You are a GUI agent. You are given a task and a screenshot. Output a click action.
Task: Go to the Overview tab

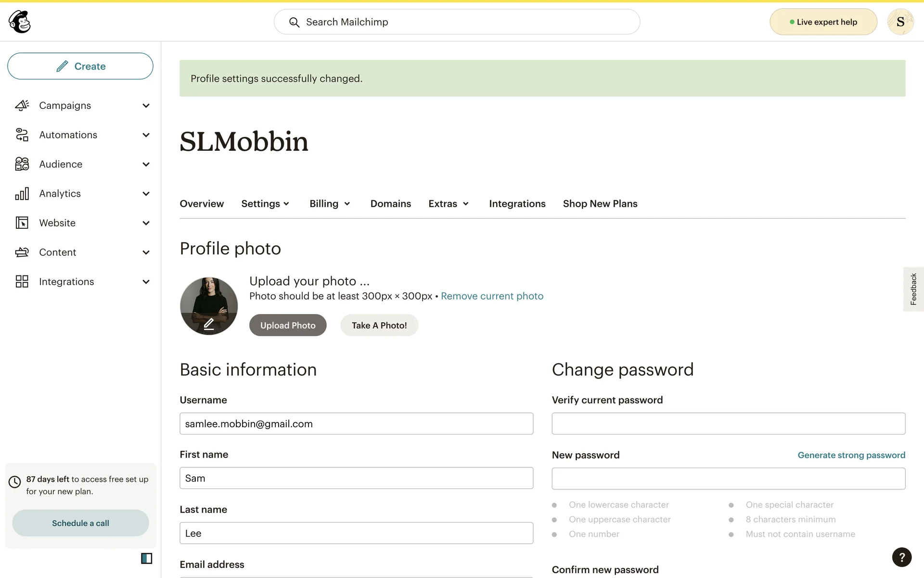(202, 204)
